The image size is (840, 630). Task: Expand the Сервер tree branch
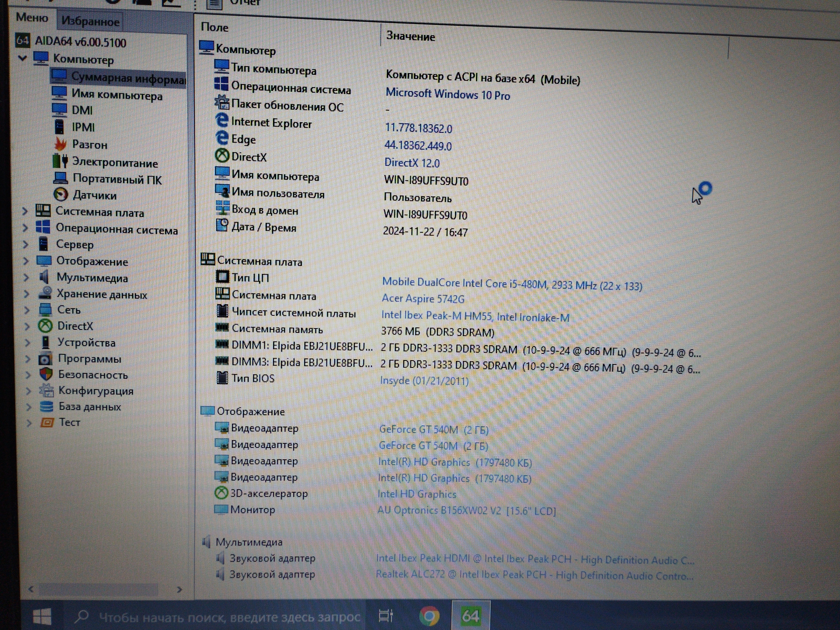point(26,244)
